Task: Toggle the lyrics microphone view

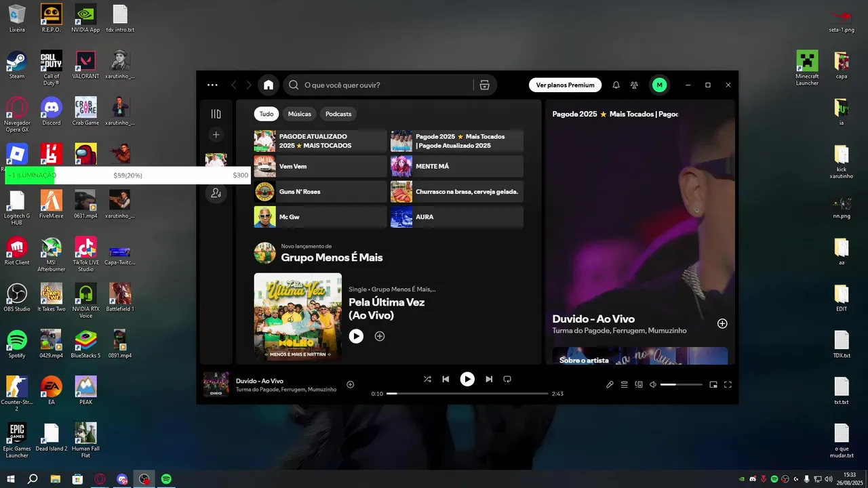Action: (610, 384)
